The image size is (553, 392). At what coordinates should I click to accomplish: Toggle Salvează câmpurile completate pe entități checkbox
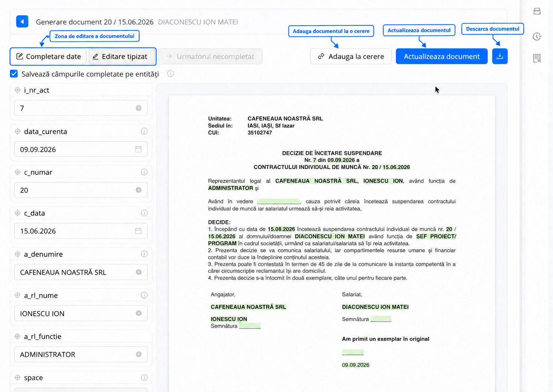tap(14, 73)
